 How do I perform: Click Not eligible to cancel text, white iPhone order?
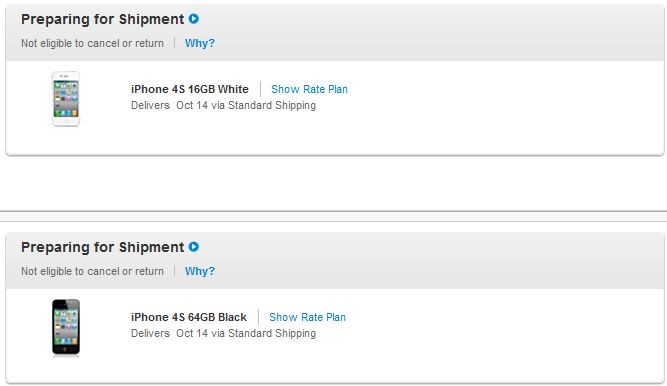[x=92, y=43]
